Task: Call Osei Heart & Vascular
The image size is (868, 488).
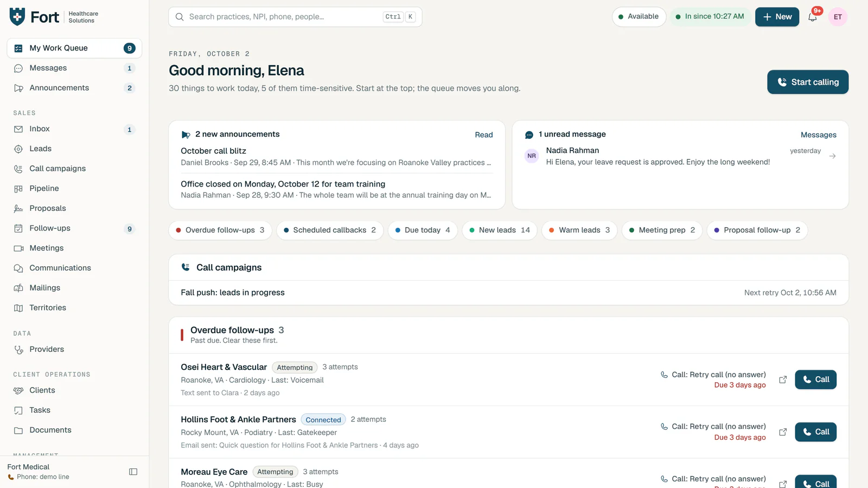Action: 815,380
